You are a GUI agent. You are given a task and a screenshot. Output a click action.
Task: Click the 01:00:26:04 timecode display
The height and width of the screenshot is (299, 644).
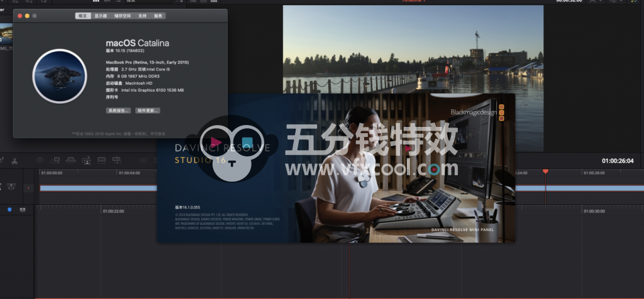(x=618, y=161)
